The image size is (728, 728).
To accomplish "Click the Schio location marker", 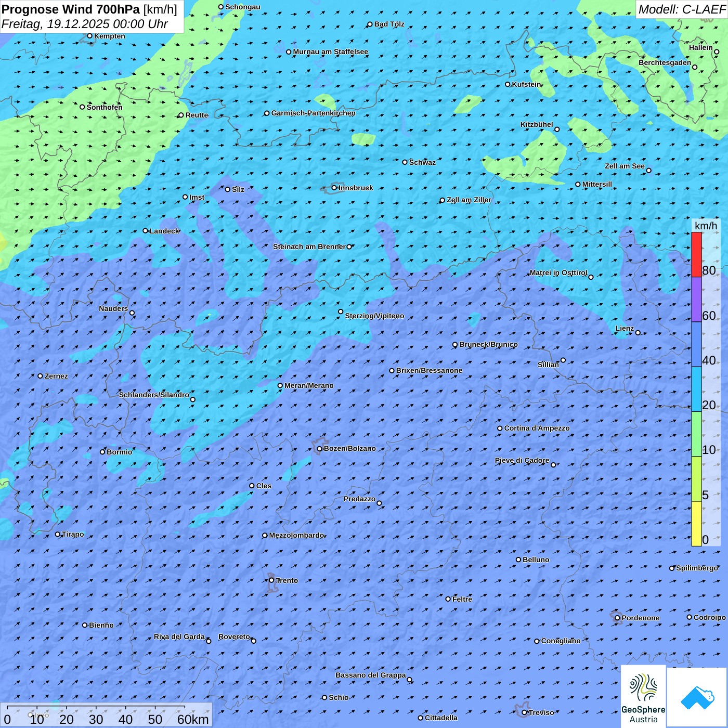I will tap(324, 697).
